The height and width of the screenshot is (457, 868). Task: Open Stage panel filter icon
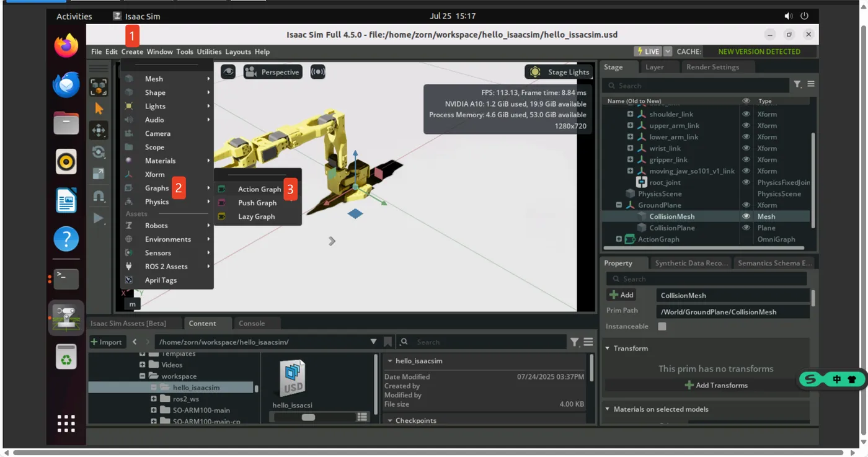coord(797,84)
